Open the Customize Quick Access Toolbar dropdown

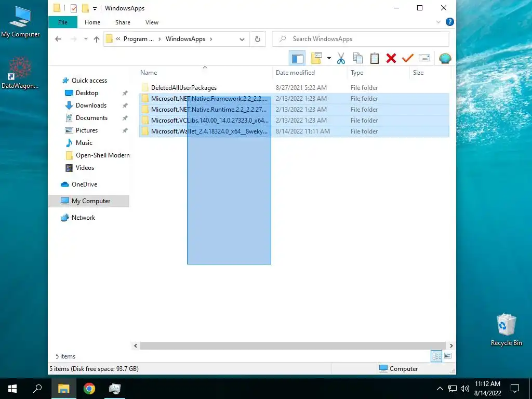pyautogui.click(x=95, y=8)
